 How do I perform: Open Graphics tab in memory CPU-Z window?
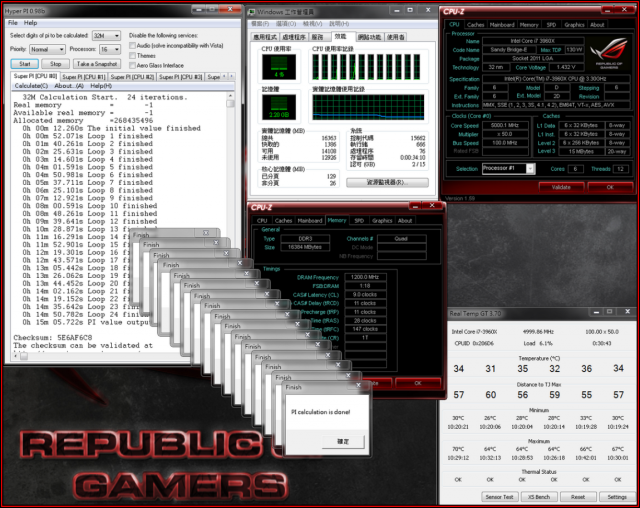point(382,221)
